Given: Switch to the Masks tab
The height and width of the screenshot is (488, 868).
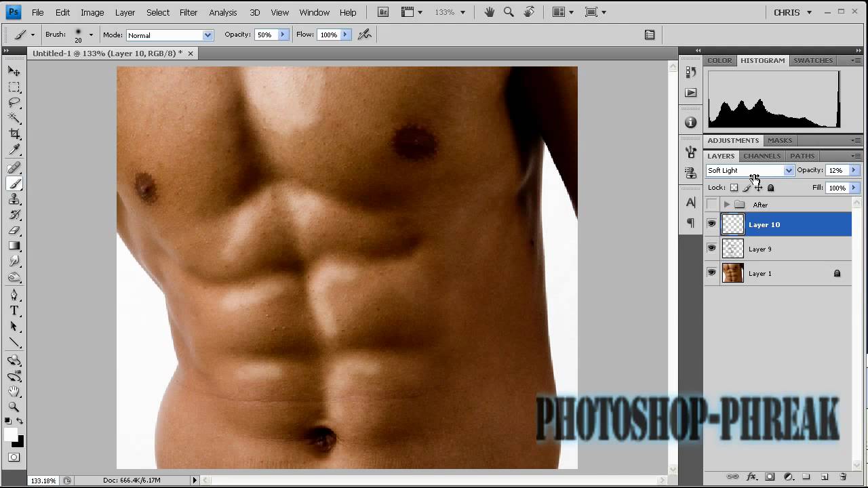Looking at the screenshot, I should [x=780, y=140].
